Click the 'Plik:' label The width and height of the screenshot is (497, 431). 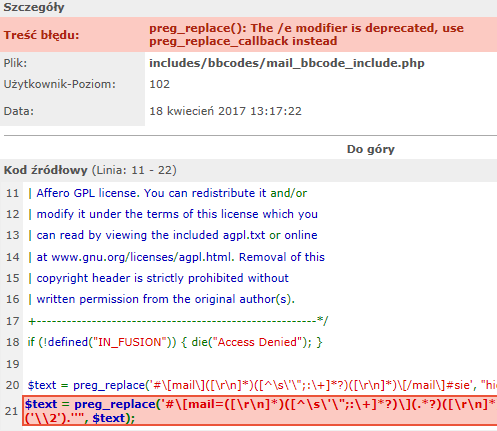(x=15, y=63)
